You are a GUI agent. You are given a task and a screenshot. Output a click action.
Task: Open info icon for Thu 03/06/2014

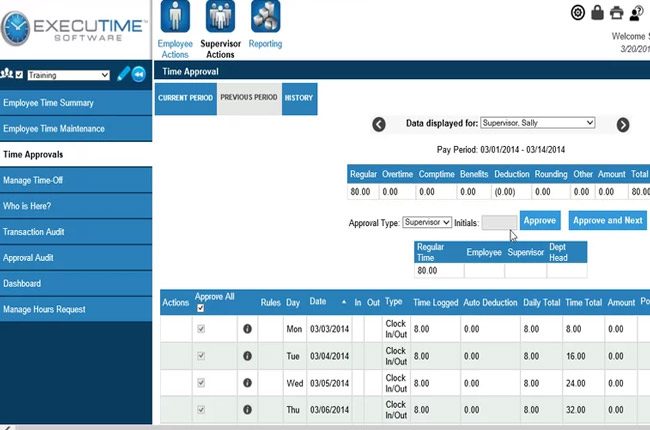tap(247, 410)
